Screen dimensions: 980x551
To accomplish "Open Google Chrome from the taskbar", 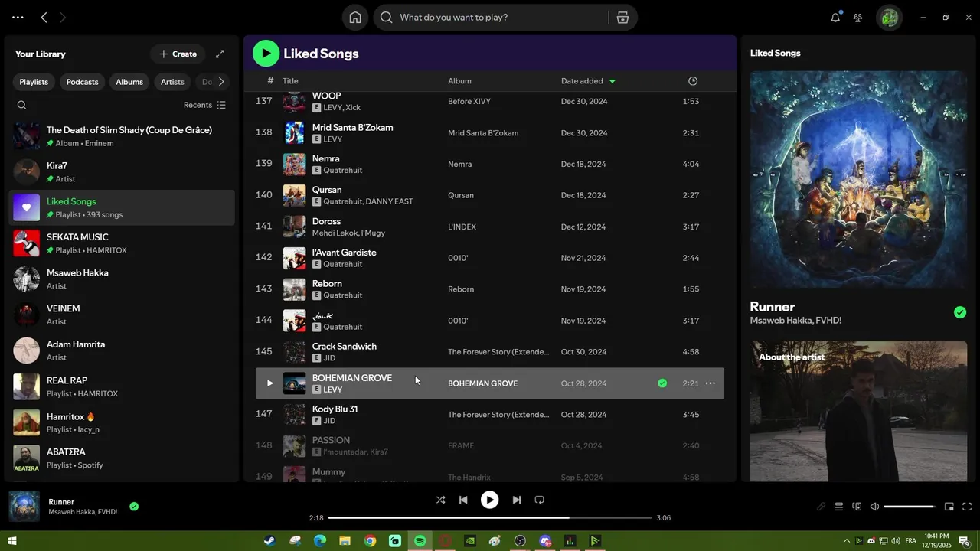I will pyautogui.click(x=370, y=541).
